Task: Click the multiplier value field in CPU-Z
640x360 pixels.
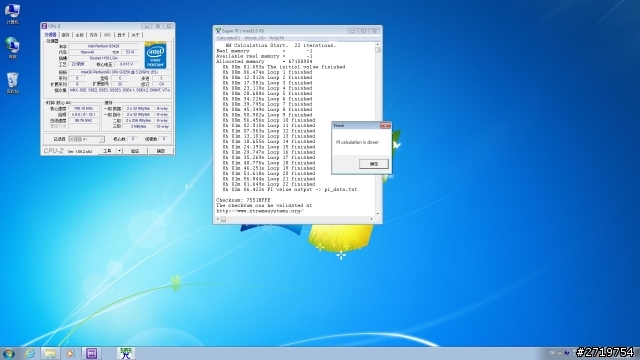Action: point(83,115)
